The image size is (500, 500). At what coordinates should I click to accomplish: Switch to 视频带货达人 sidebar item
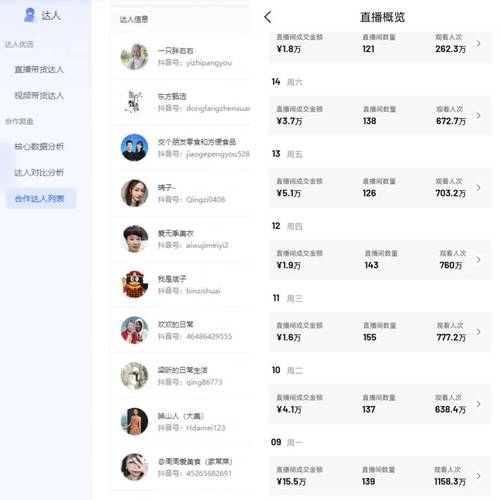39,96
